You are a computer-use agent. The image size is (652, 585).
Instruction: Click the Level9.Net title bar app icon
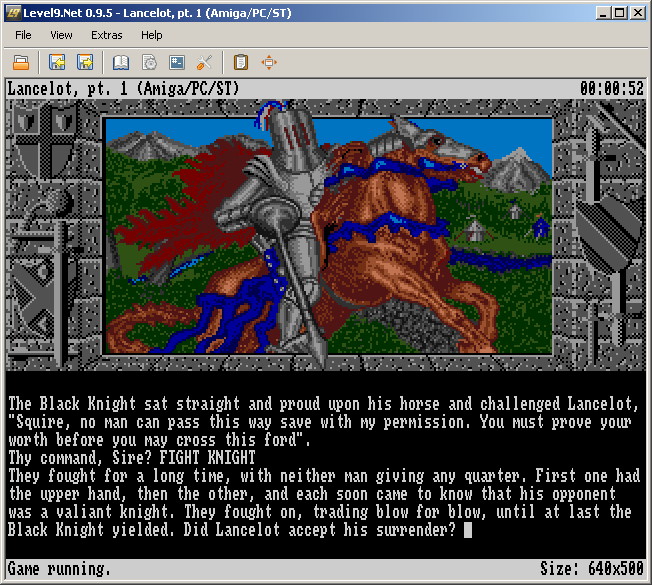pos(13,13)
